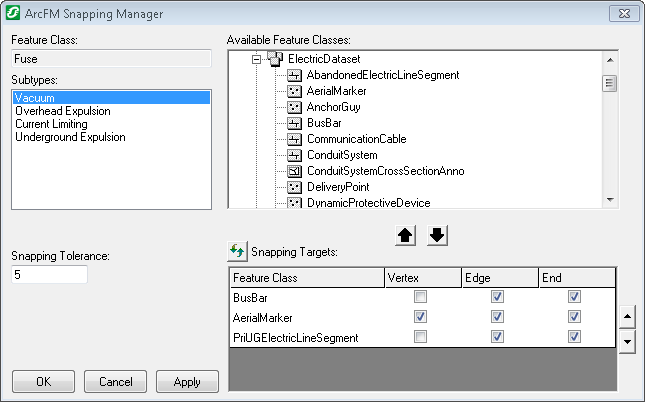Click the ConduitSystemCrossSectionAnno annotation icon

[x=294, y=171]
